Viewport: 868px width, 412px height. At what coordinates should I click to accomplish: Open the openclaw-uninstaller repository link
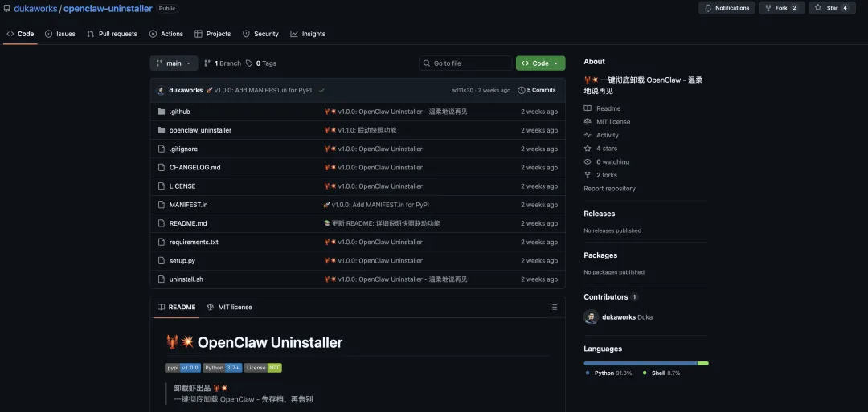pyautogui.click(x=108, y=8)
